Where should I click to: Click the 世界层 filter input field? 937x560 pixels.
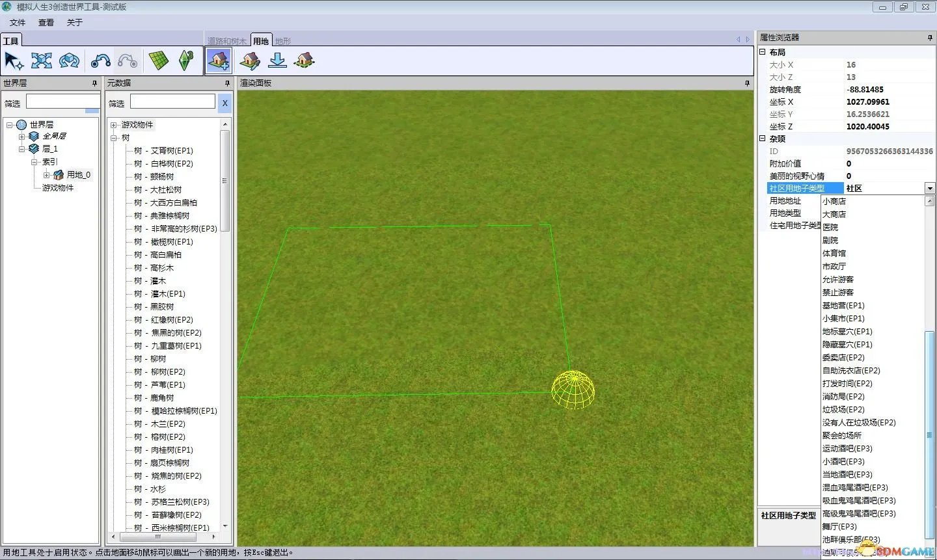(62, 101)
